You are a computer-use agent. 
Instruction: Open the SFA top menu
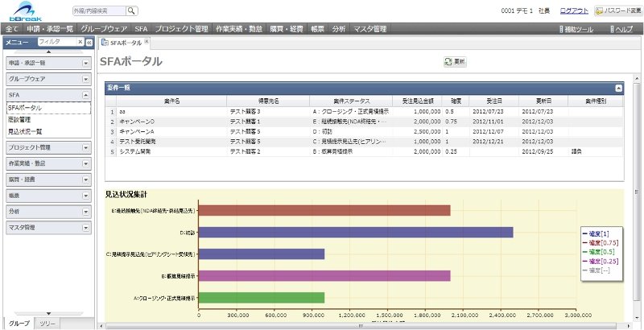(x=141, y=29)
